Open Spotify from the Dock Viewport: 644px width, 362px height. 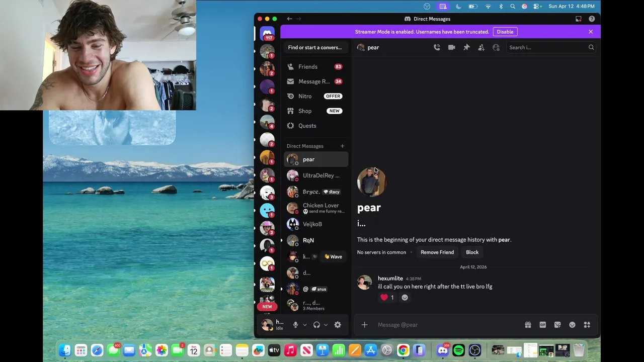click(458, 350)
